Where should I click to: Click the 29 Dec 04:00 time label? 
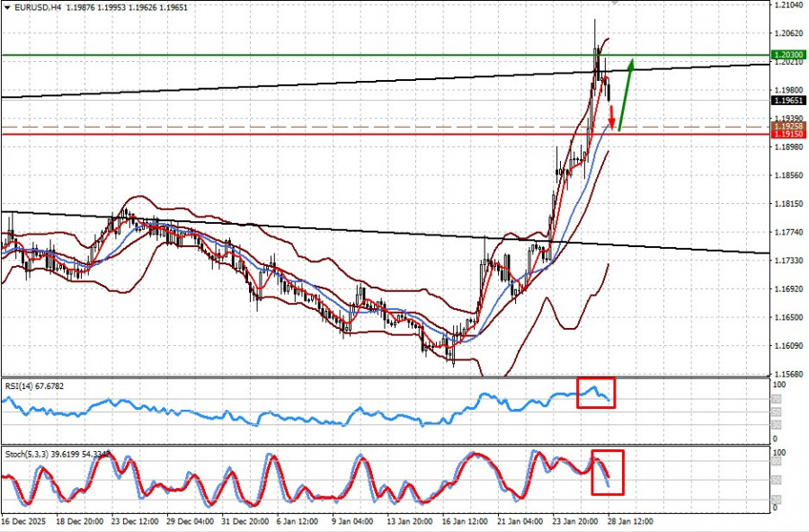pyautogui.click(x=190, y=521)
